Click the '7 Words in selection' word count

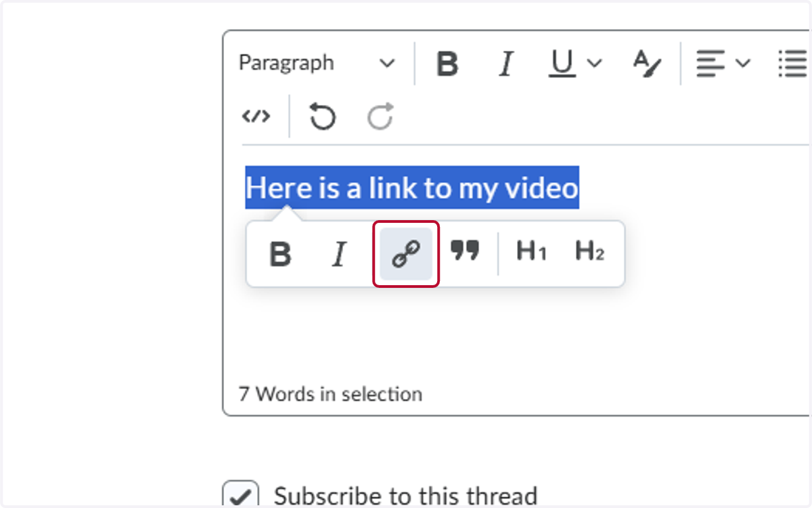(330, 394)
